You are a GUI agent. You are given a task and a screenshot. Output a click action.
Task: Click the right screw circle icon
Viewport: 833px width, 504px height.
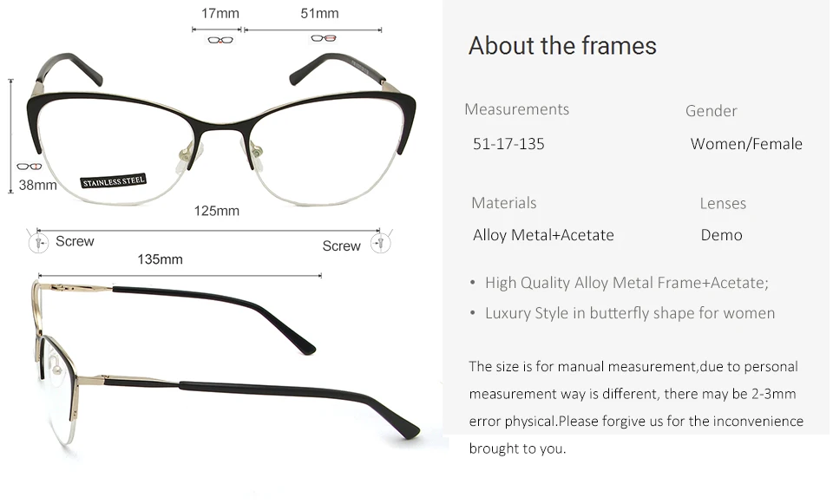(380, 243)
